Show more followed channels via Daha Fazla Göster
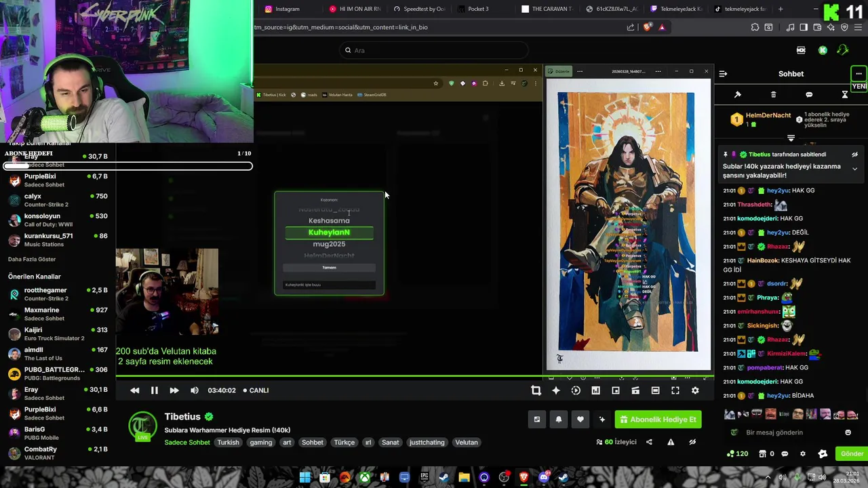 [x=32, y=260]
